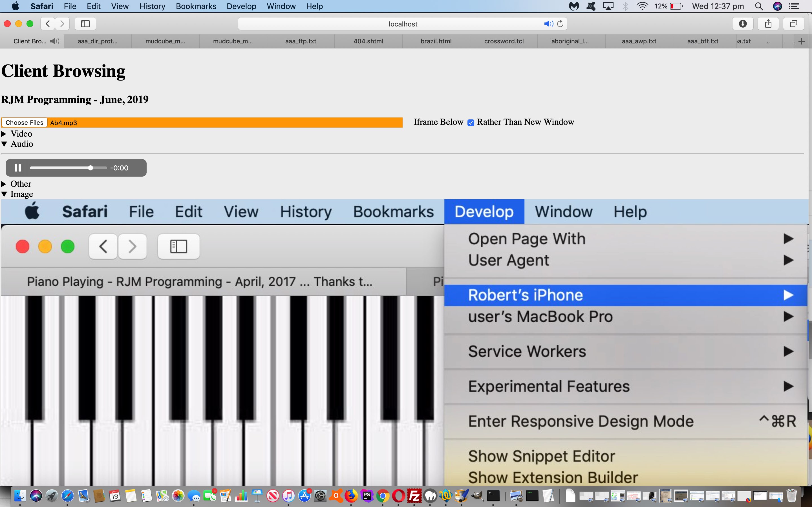Click Choose Files button for file upload
Screen dimensions: 812x507
[x=24, y=123]
